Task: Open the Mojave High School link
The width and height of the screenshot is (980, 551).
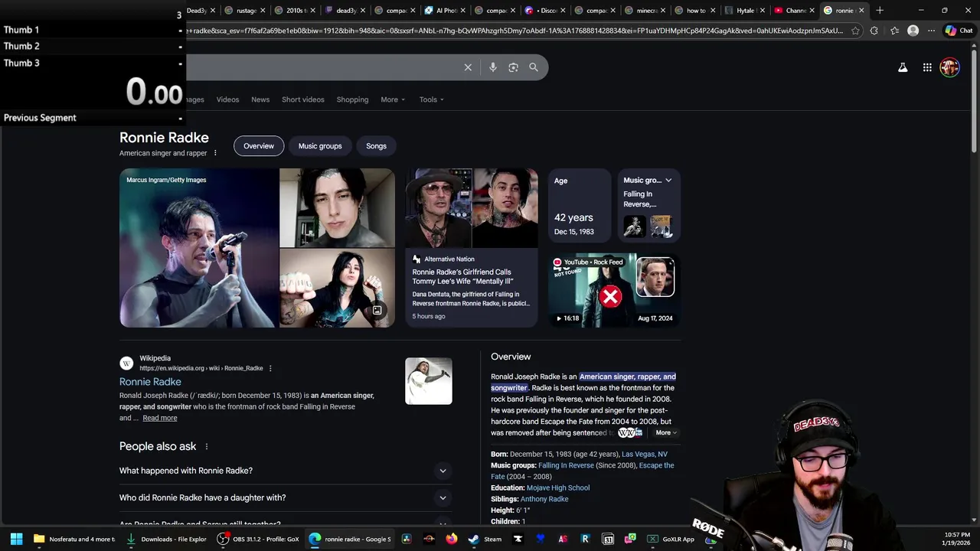Action: [558, 487]
